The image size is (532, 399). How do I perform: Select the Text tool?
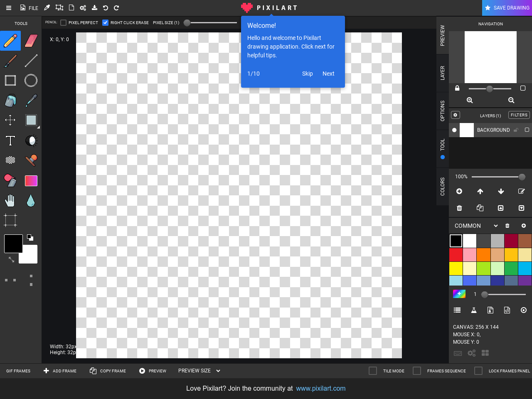(10, 141)
